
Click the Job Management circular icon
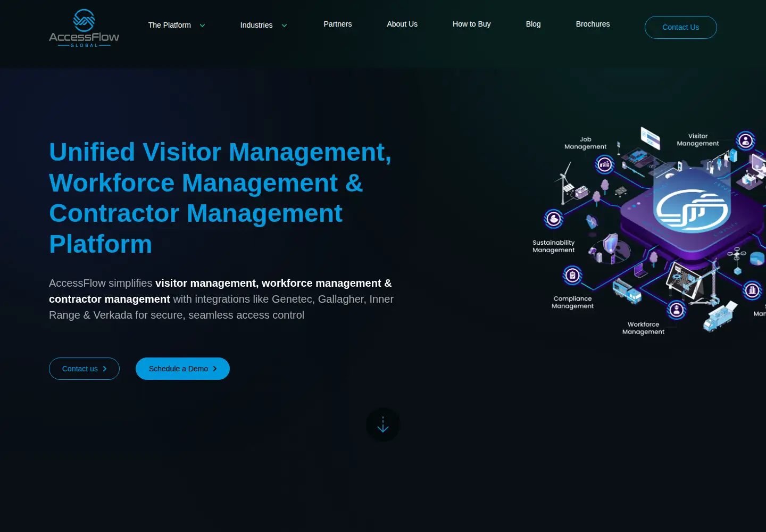click(x=605, y=165)
